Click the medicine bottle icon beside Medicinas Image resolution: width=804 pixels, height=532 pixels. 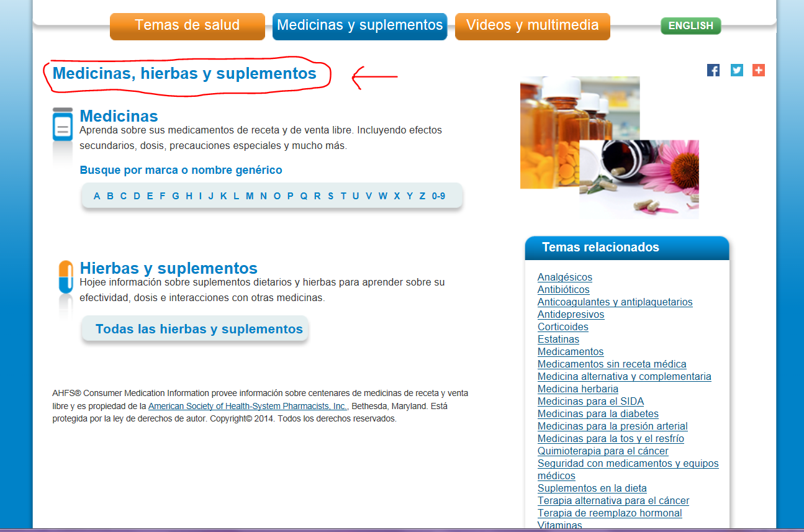61,124
